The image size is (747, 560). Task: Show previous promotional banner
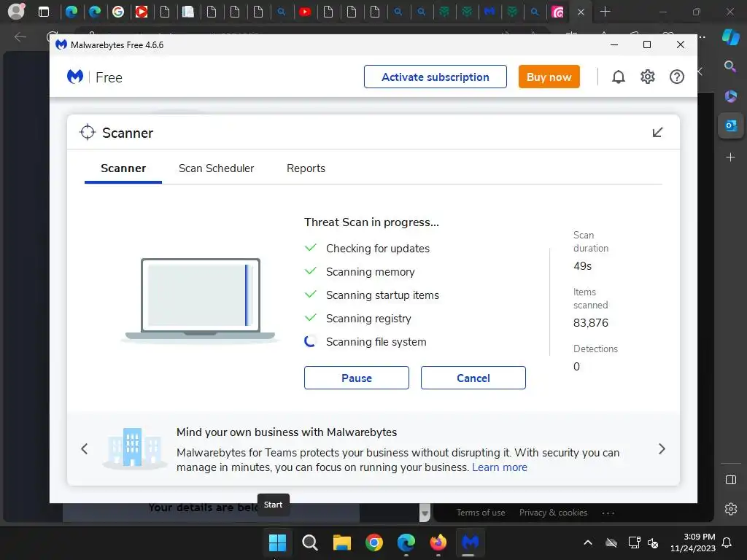[85, 448]
